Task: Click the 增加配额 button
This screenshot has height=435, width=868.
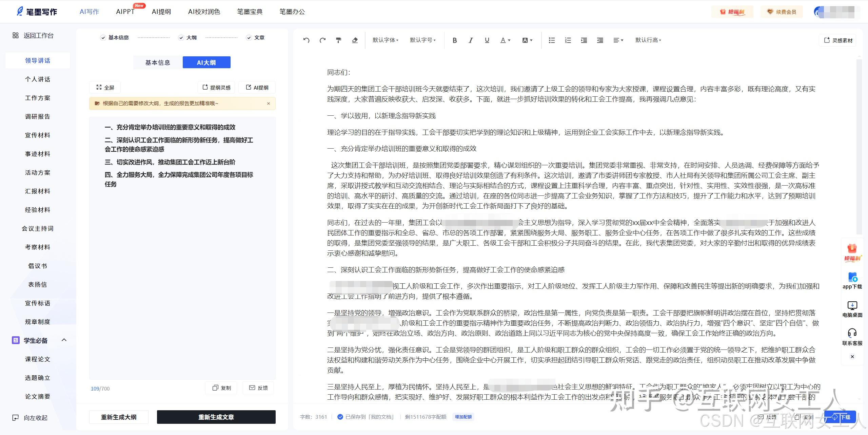Action: click(463, 417)
